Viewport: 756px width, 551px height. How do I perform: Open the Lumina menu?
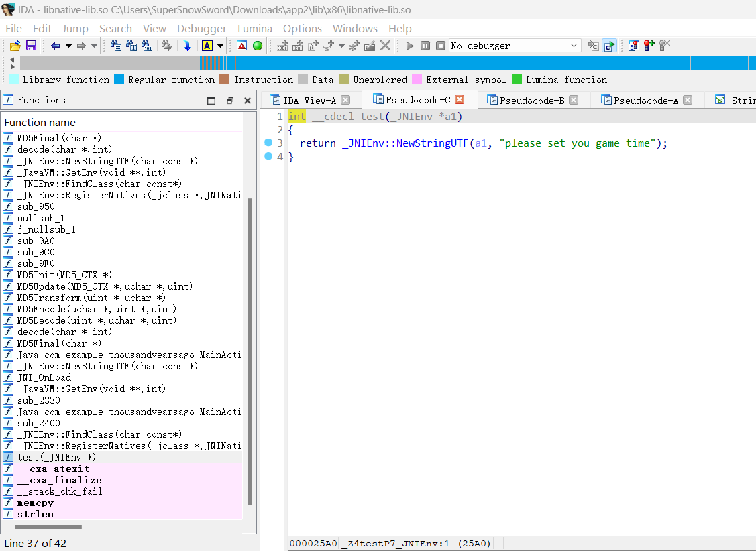pyautogui.click(x=255, y=28)
